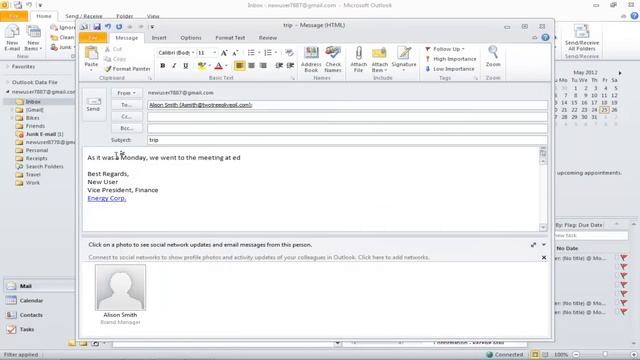Switch to Options tab
Screen dimensions: 640x360
point(191,38)
